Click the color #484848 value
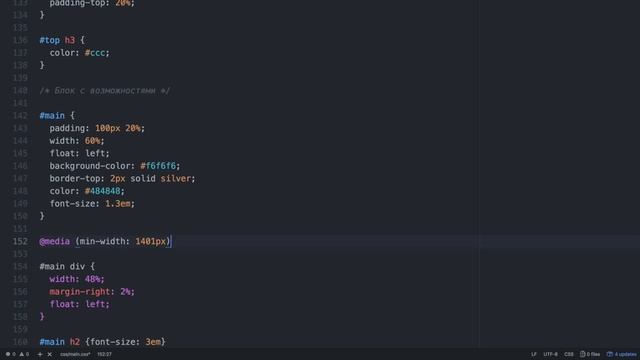This screenshot has height=360, width=640. pyautogui.click(x=102, y=191)
